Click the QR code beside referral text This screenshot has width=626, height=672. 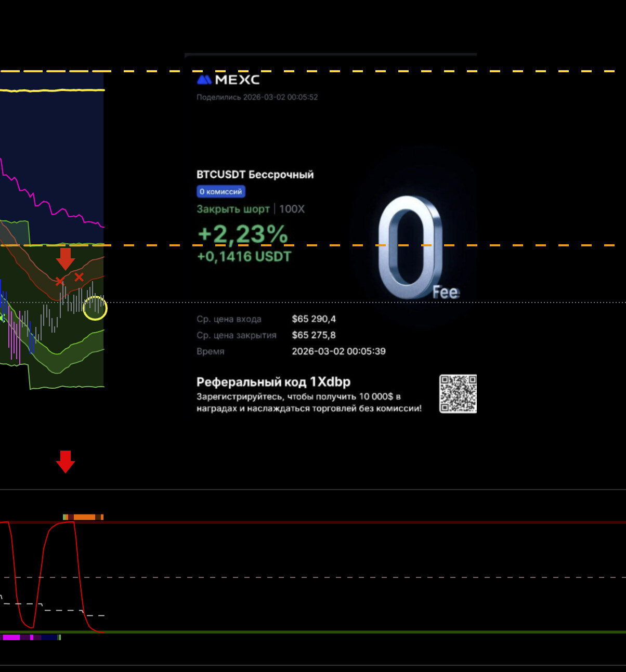tap(458, 394)
